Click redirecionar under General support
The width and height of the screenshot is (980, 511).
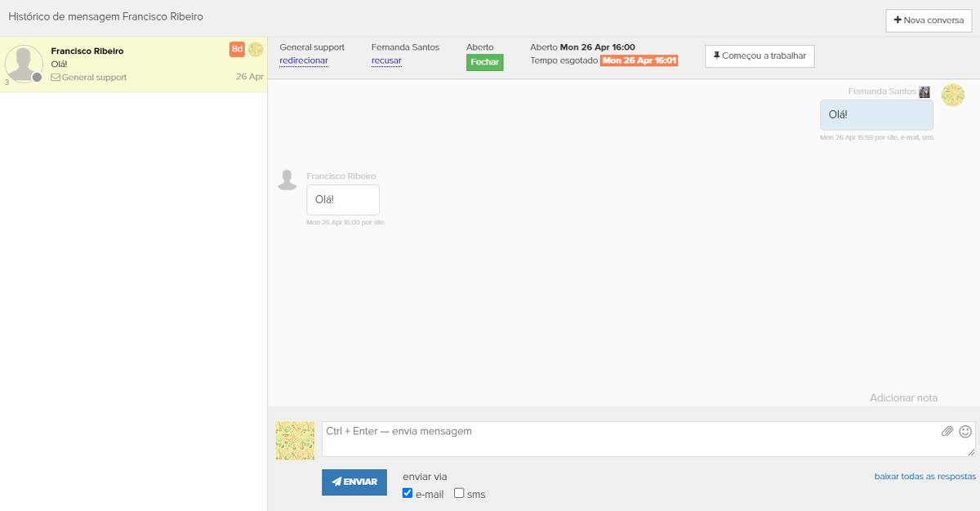[304, 61]
